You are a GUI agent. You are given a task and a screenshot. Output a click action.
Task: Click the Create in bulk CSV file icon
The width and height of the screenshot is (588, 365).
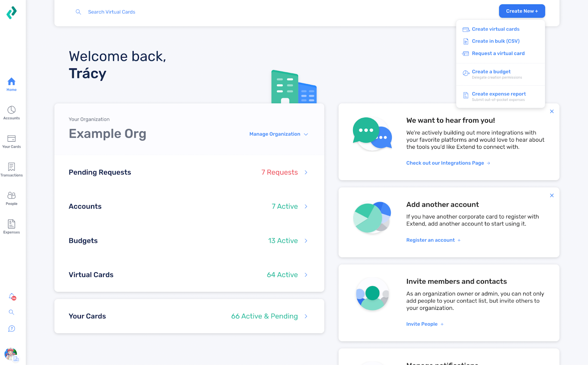466,41
